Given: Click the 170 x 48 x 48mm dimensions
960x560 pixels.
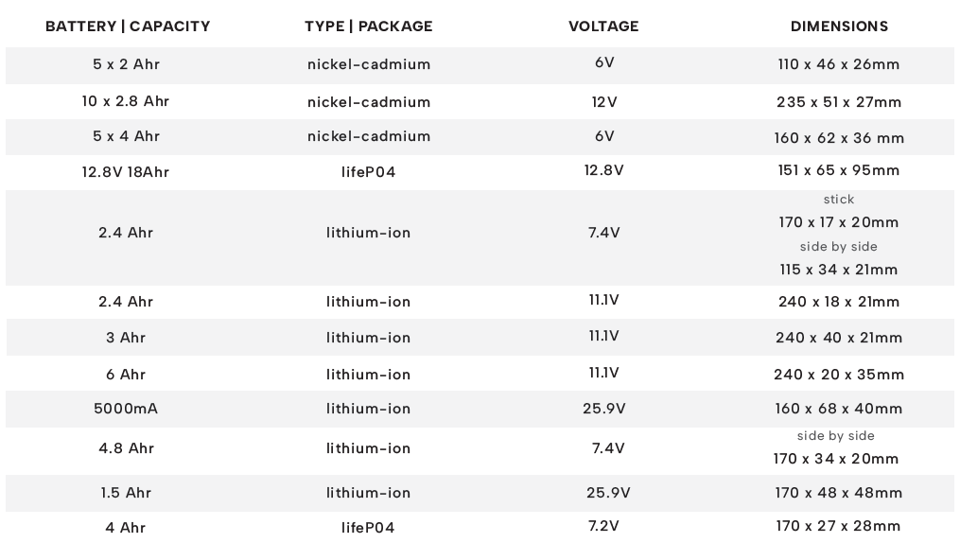Looking at the screenshot, I should click(x=839, y=493).
